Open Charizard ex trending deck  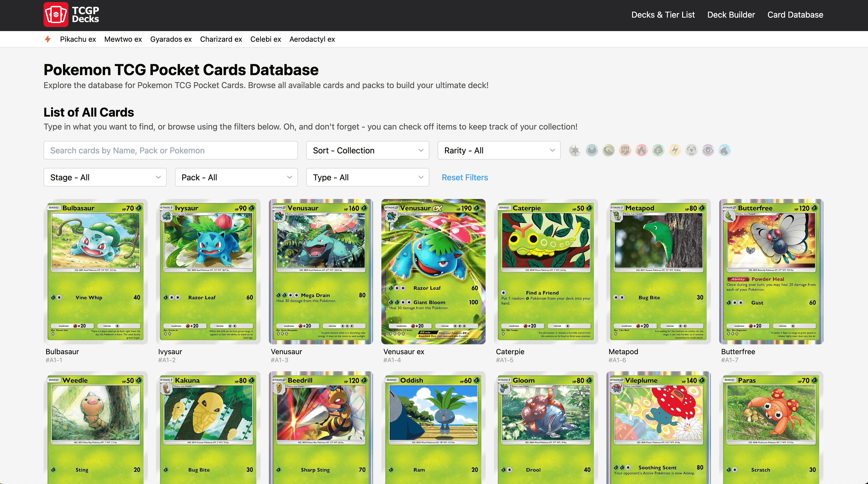[x=221, y=39]
